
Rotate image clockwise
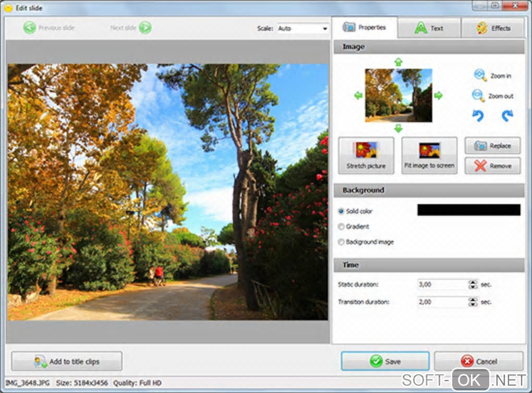pyautogui.click(x=507, y=116)
